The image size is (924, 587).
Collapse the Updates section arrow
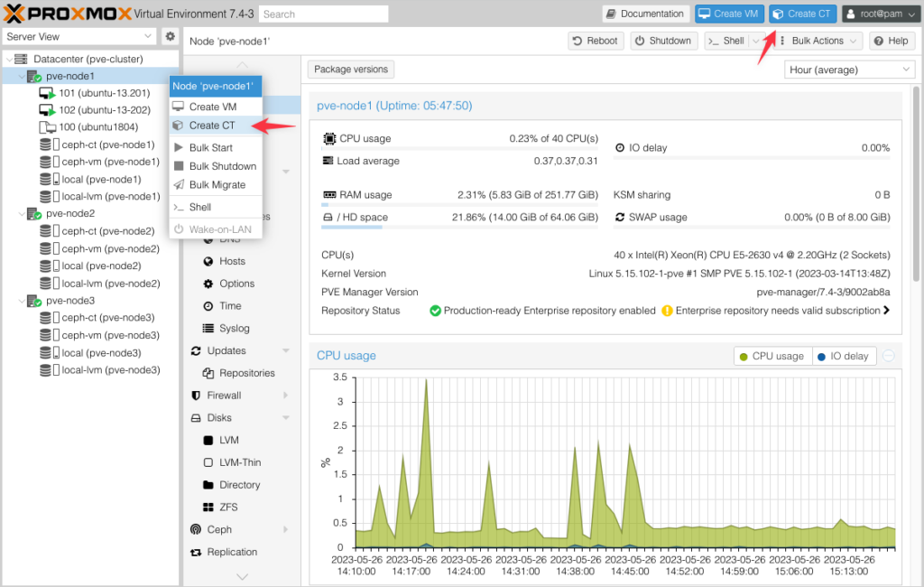click(286, 351)
